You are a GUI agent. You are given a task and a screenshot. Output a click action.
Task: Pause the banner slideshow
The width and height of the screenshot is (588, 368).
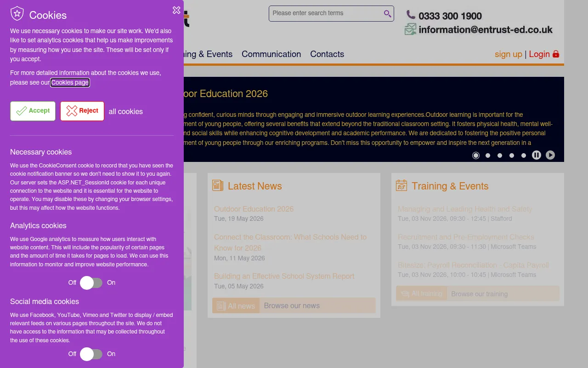coord(537,155)
